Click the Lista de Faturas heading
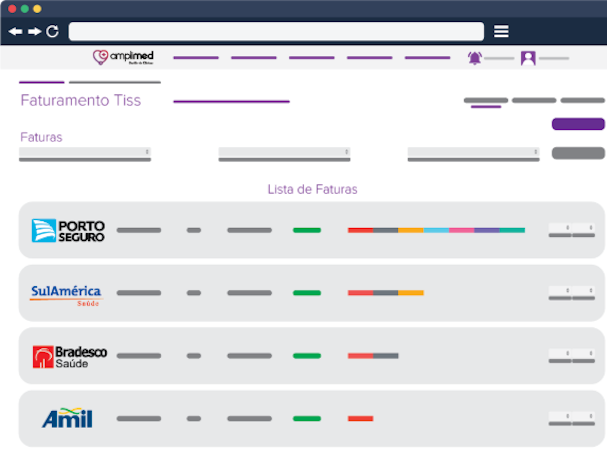Viewport: 607px width, 450px height. (312, 189)
